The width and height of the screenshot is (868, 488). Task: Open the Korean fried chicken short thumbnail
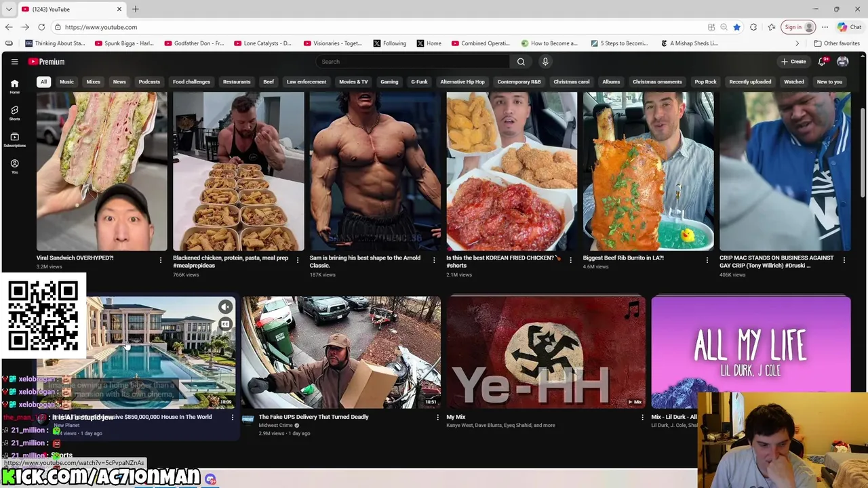[511, 171]
